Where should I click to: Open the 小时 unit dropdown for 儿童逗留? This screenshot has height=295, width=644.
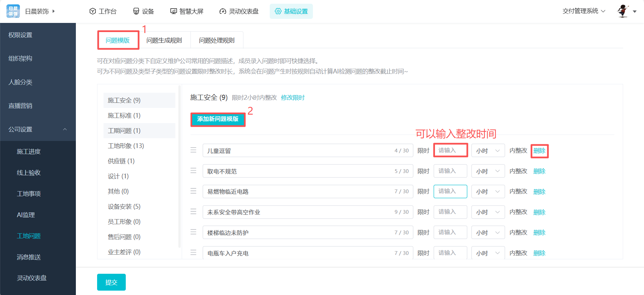pyautogui.click(x=488, y=151)
